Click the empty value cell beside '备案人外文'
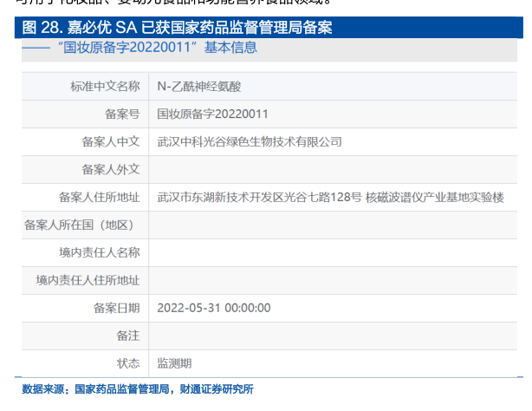 click(329, 169)
